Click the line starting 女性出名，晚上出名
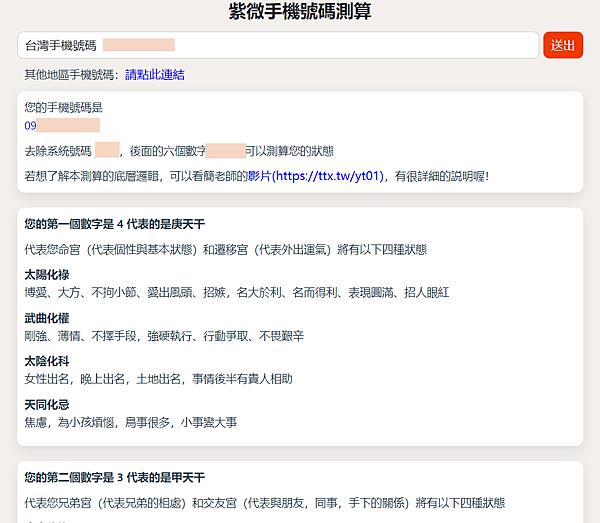 tap(158, 379)
